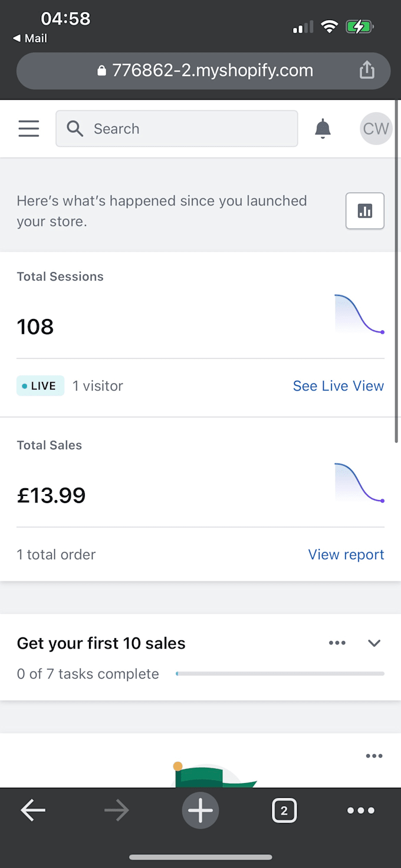Click the browser back arrow
Viewport: 401px width, 868px height.
[x=33, y=810]
